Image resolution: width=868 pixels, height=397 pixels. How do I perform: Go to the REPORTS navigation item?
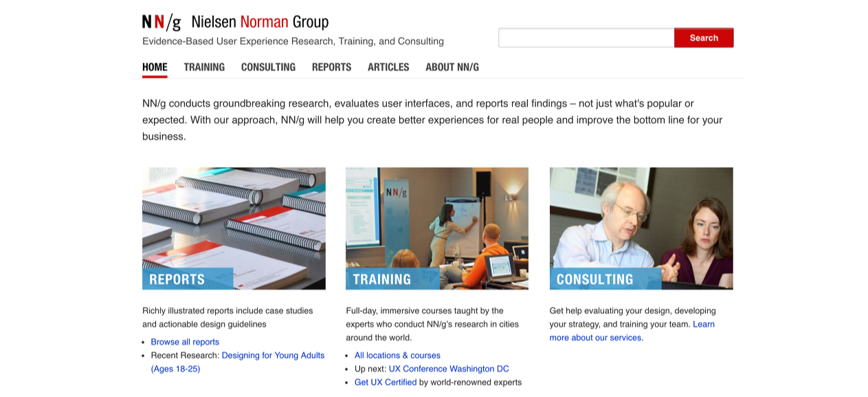coord(331,67)
